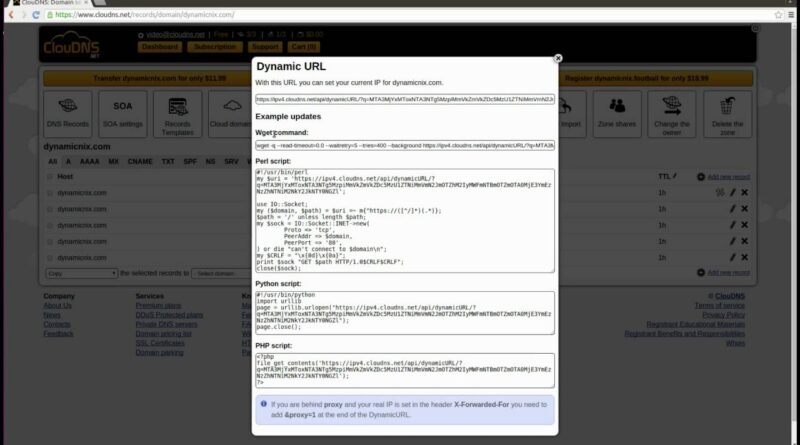800x445 pixels.
Task: Open the Premium plans link
Action: 158,306
